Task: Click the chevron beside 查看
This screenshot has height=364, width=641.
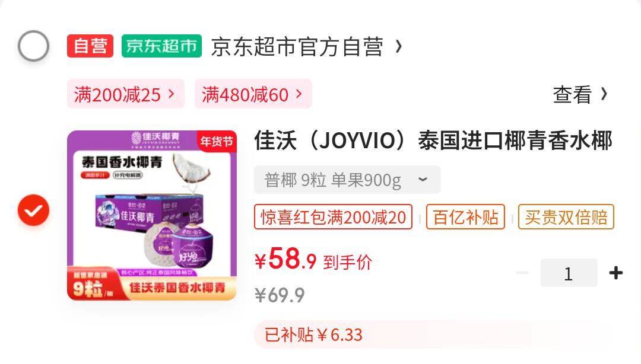Action: tap(604, 94)
